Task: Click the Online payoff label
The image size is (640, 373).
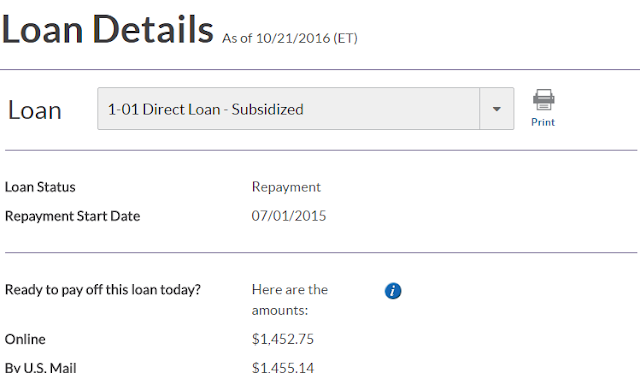Action: click(x=25, y=339)
